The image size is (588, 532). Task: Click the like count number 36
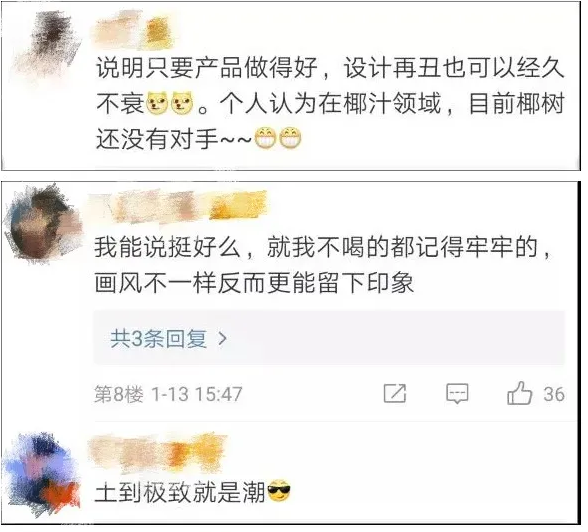554,394
